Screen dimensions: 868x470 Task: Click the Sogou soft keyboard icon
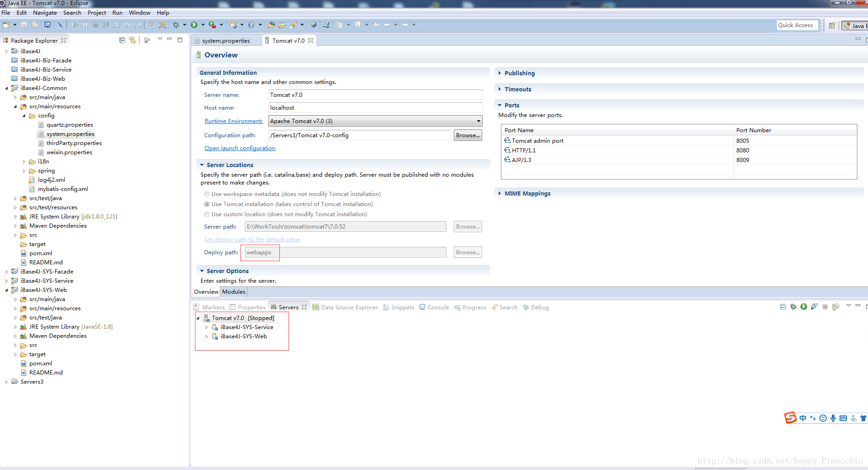click(x=843, y=418)
